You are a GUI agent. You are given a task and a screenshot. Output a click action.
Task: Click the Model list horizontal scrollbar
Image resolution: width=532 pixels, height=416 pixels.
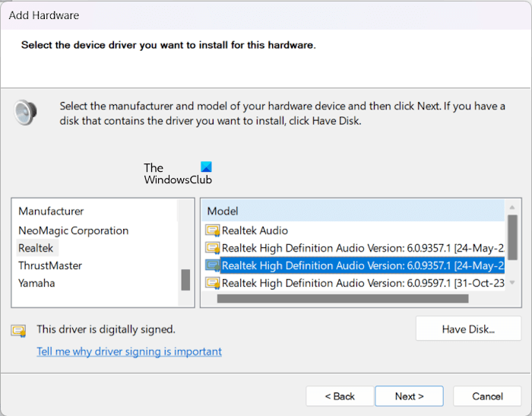(x=343, y=299)
